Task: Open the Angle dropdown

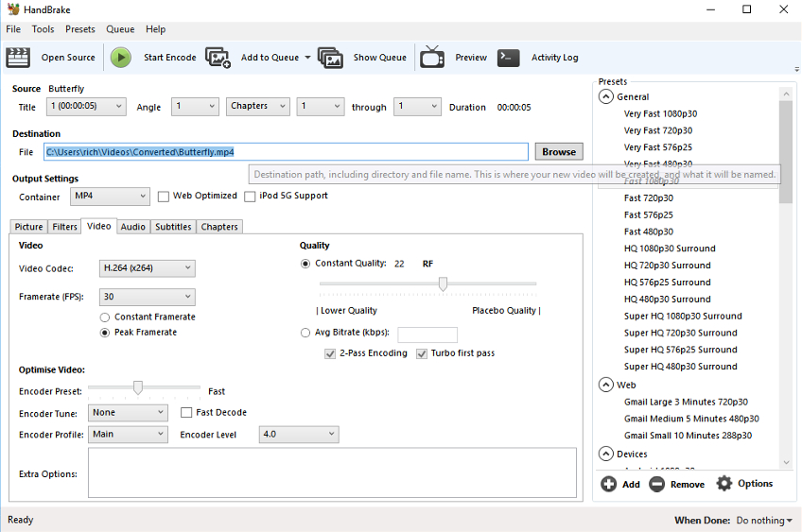Action: (x=195, y=106)
